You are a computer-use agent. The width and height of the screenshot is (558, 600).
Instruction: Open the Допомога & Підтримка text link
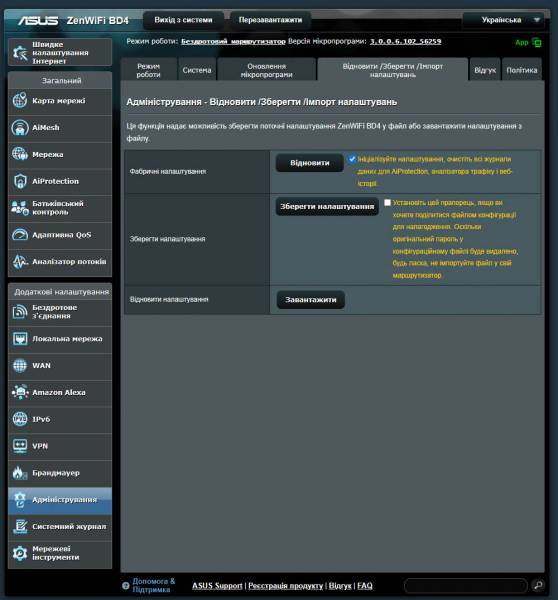(x=153, y=585)
